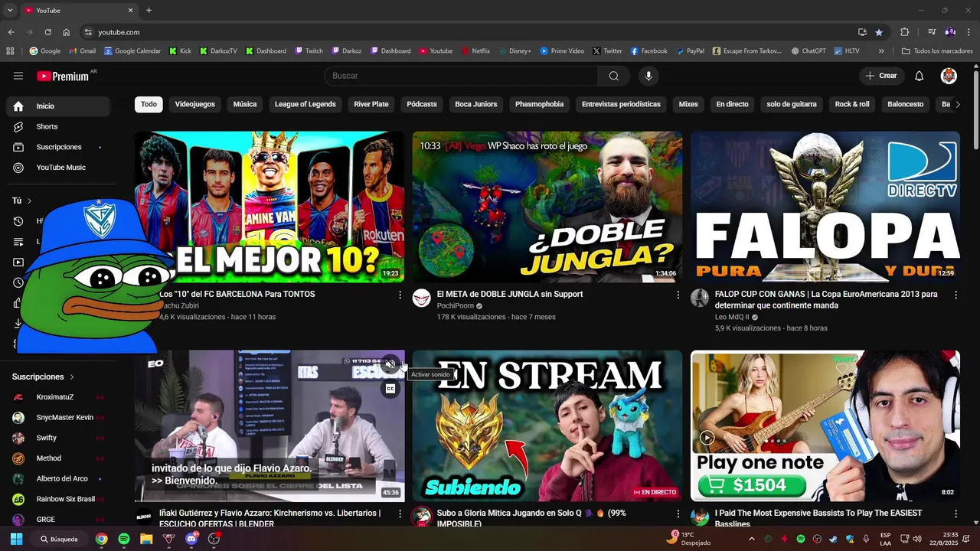
Task: Open the FALOPA DirecTV video thumbnail
Action: (825, 207)
